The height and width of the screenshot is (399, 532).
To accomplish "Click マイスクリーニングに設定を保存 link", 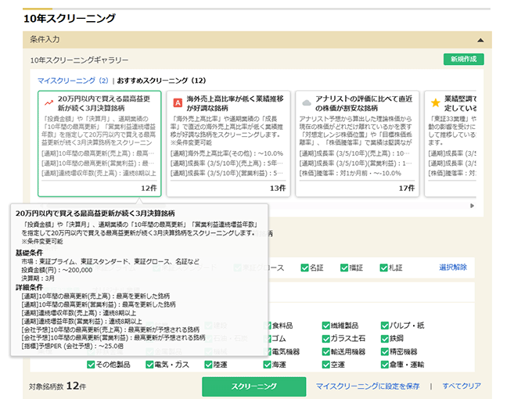I will 368,386.
